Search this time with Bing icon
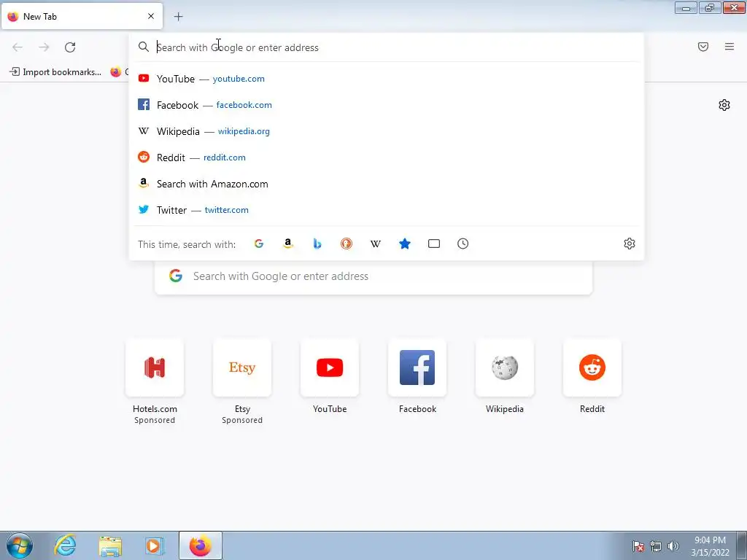This screenshot has width=747, height=560. [317, 244]
